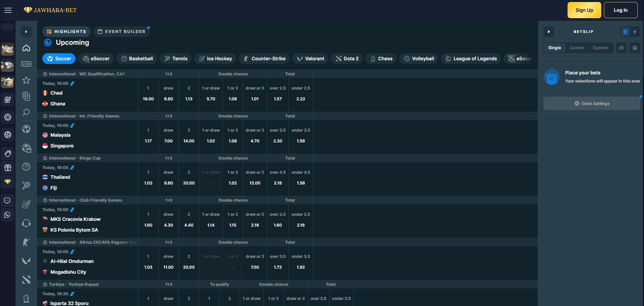Switch betslip to standard mode icon
Viewport: 644px width, 306px height.
pos(625,32)
